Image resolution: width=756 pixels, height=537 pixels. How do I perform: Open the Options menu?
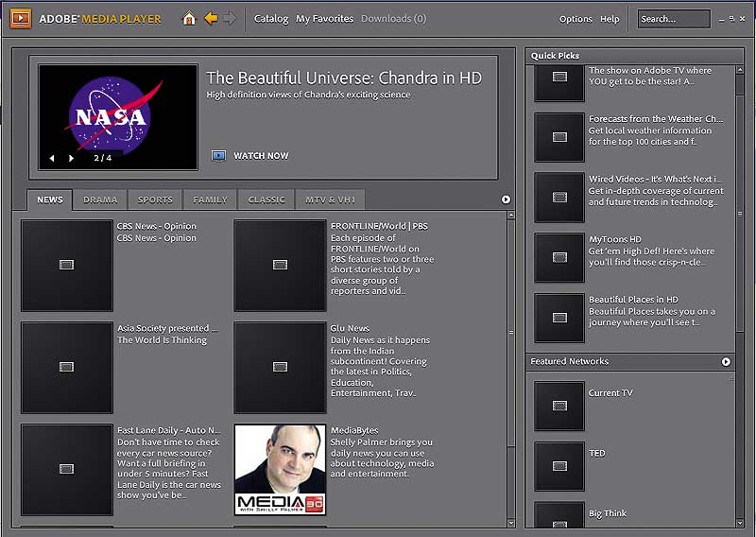pyautogui.click(x=576, y=19)
